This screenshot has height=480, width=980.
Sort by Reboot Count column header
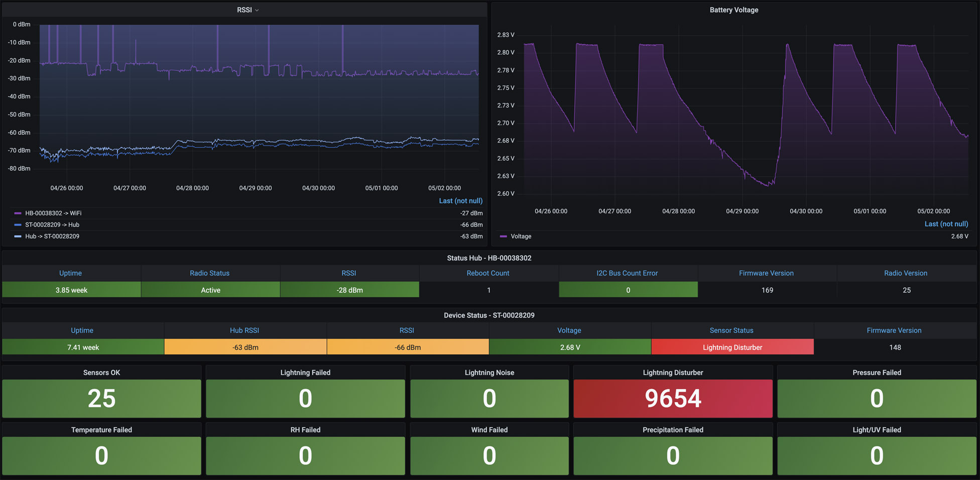488,273
